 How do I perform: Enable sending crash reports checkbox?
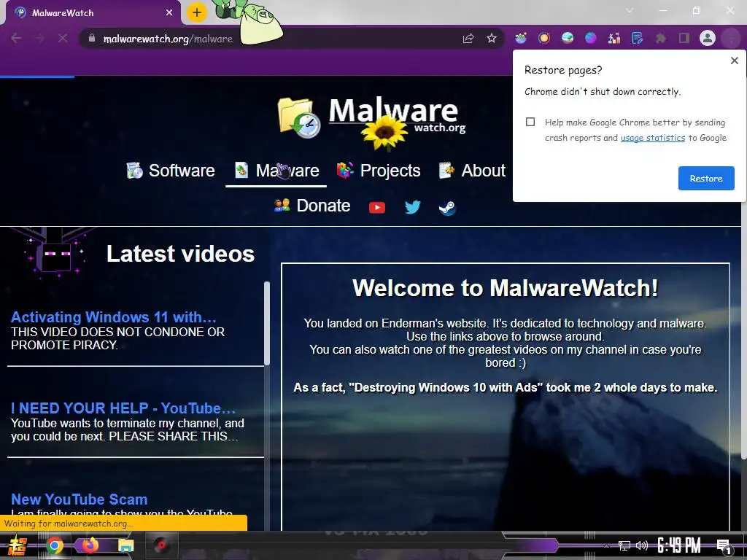click(530, 122)
